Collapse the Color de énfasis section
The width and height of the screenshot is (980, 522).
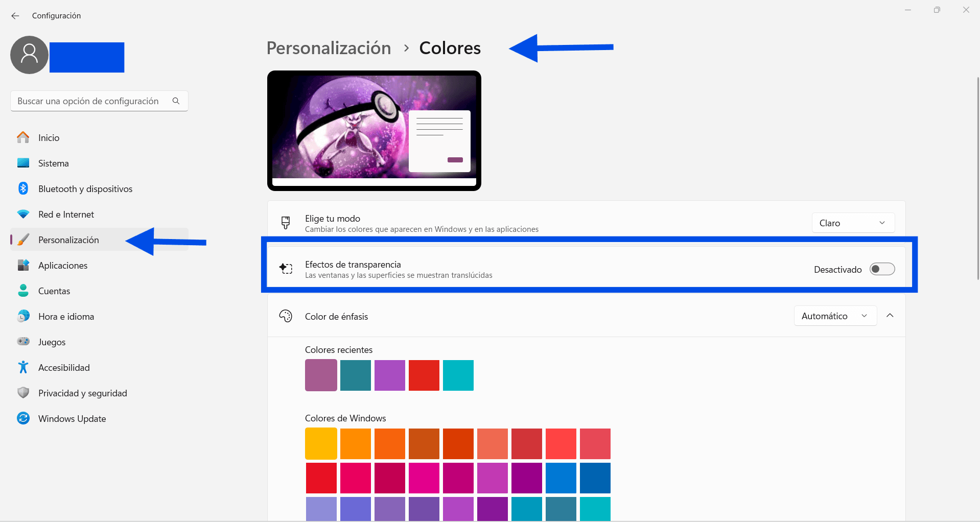click(890, 316)
